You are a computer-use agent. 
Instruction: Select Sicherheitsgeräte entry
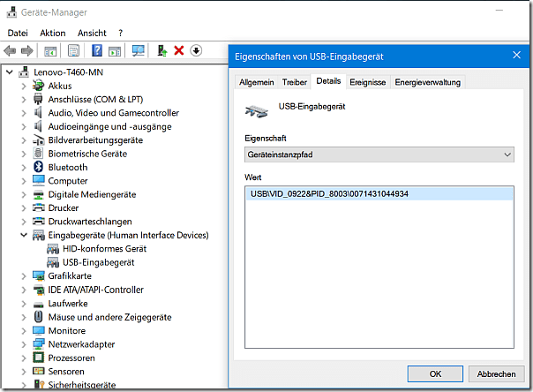(x=81, y=385)
